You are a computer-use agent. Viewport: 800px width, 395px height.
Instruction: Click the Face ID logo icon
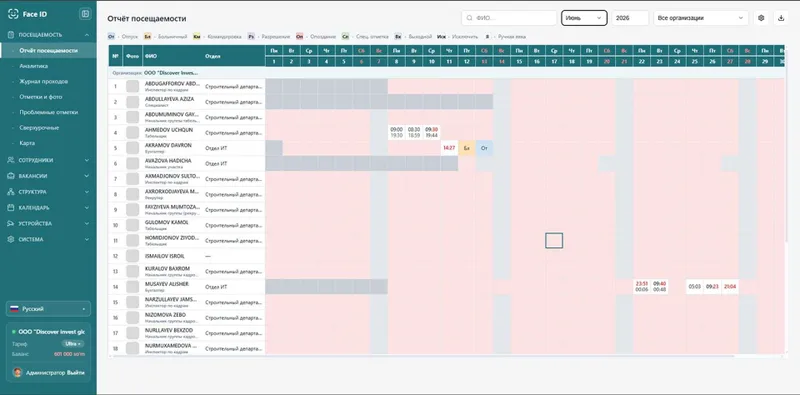[x=13, y=14]
